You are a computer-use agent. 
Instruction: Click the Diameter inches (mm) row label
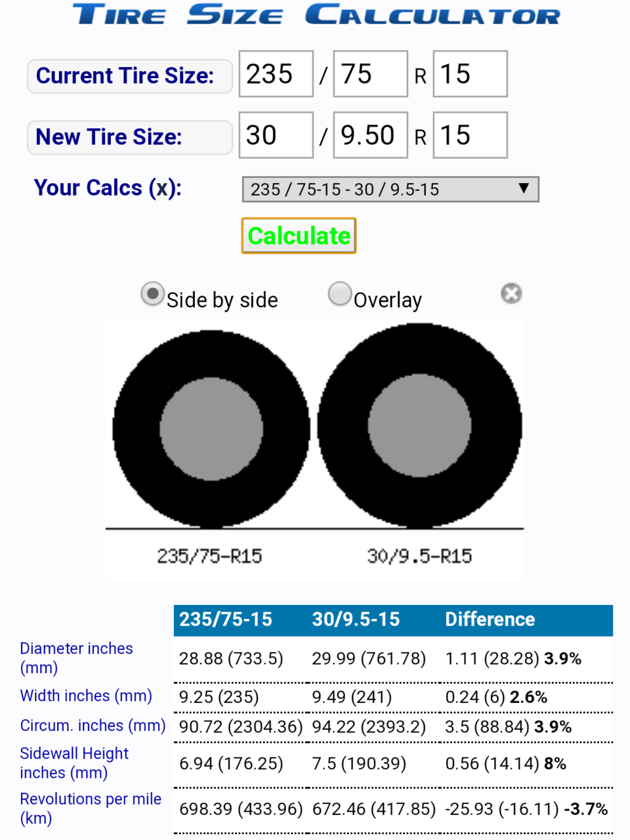[x=76, y=658]
